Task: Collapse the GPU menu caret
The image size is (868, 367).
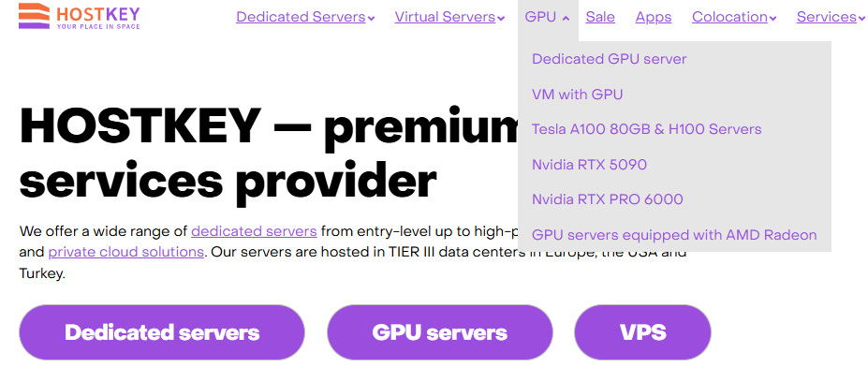Action: 566,19
